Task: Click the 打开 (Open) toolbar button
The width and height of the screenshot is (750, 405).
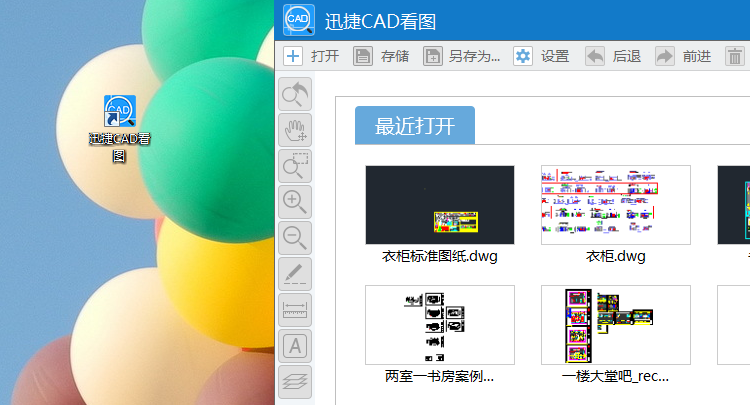Action: [x=311, y=56]
